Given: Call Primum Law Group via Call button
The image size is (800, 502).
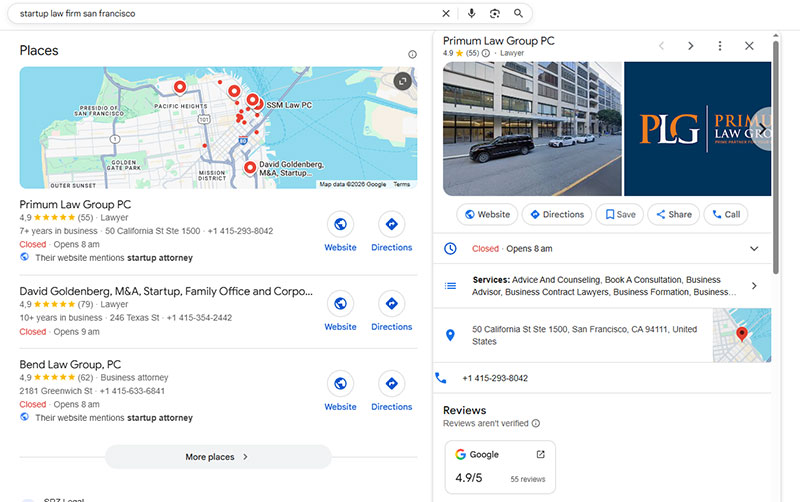Looking at the screenshot, I should tap(726, 214).
